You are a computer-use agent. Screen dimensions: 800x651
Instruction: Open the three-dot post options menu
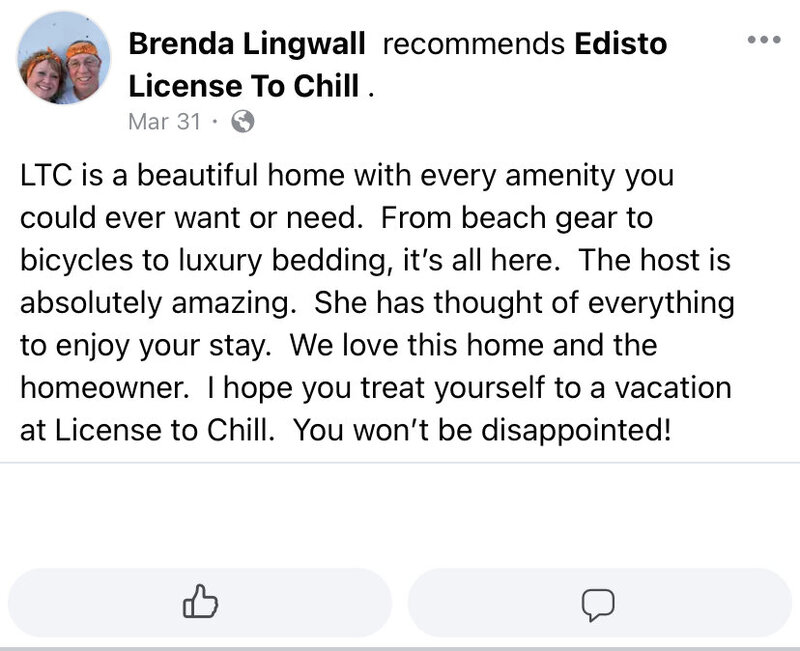tap(764, 39)
